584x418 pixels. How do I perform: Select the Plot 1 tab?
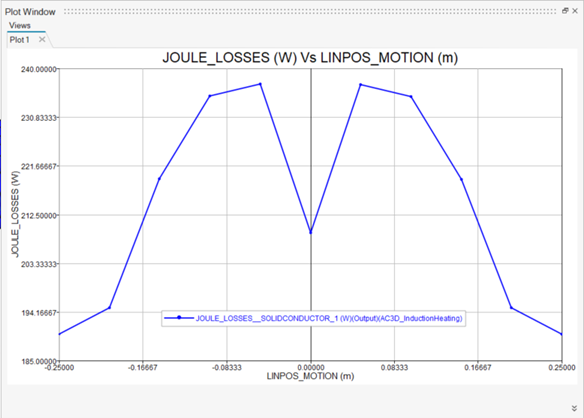pos(19,40)
